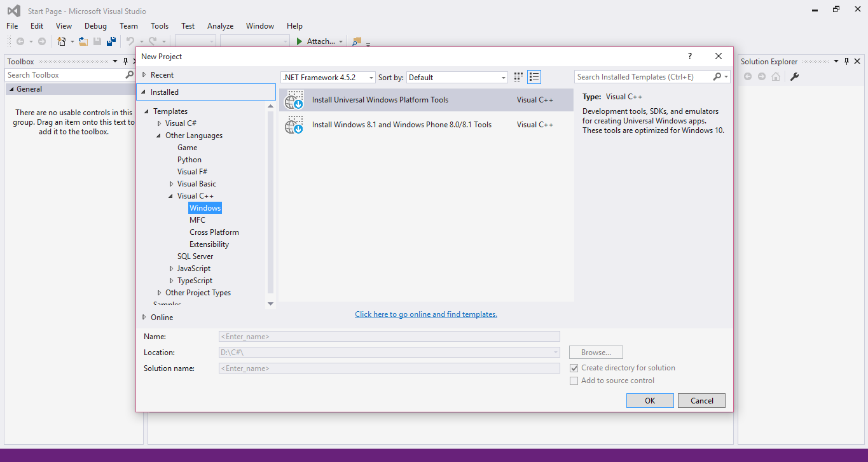Click the green Attach start arrow
868x462 pixels.
(300, 41)
